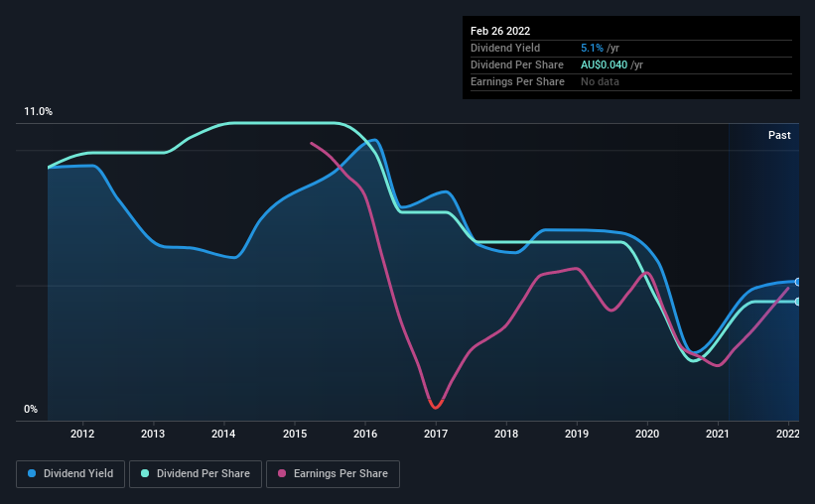The width and height of the screenshot is (815, 504).
Task: Click the 0% y-axis label
Action: [x=31, y=410]
